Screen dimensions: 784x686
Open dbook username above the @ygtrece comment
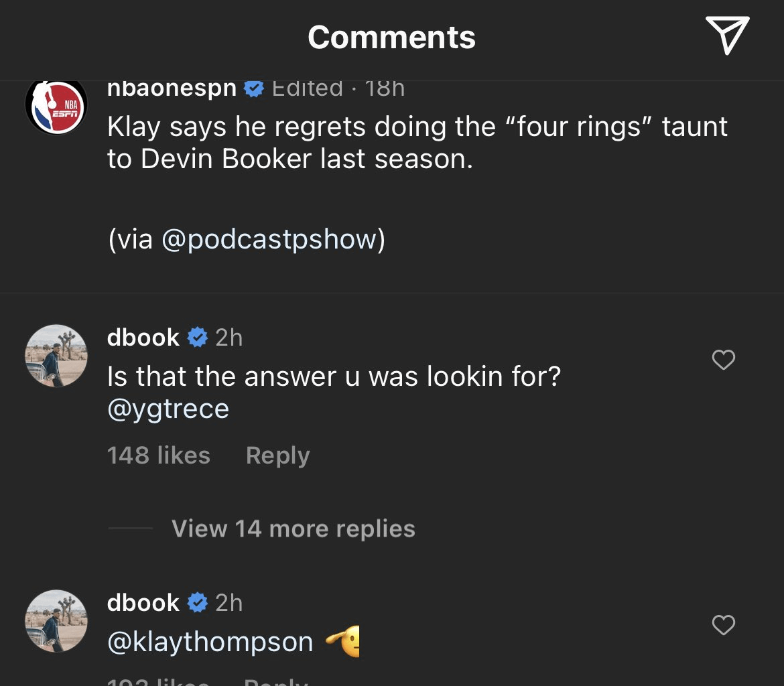(x=143, y=337)
